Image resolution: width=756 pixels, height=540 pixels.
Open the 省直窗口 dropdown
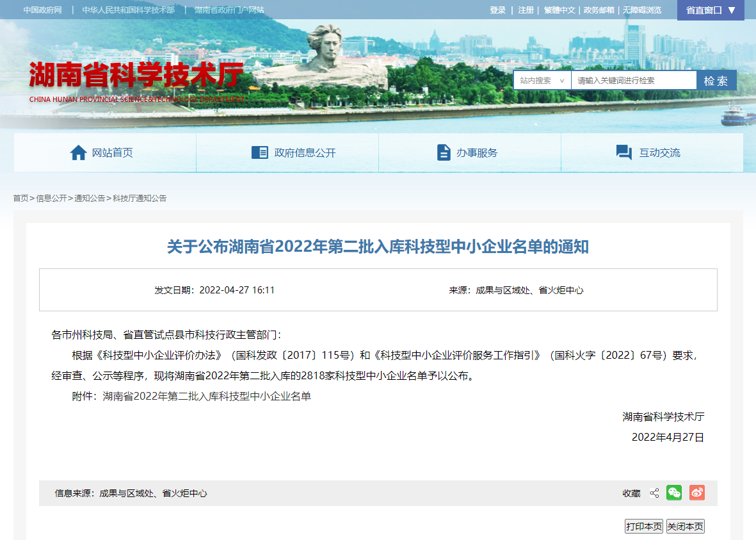point(704,10)
